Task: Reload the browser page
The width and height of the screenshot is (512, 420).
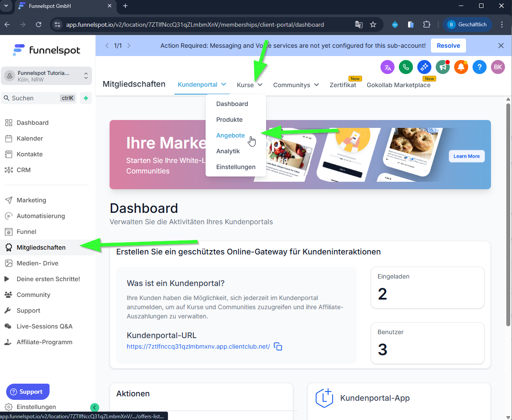Action: point(39,25)
